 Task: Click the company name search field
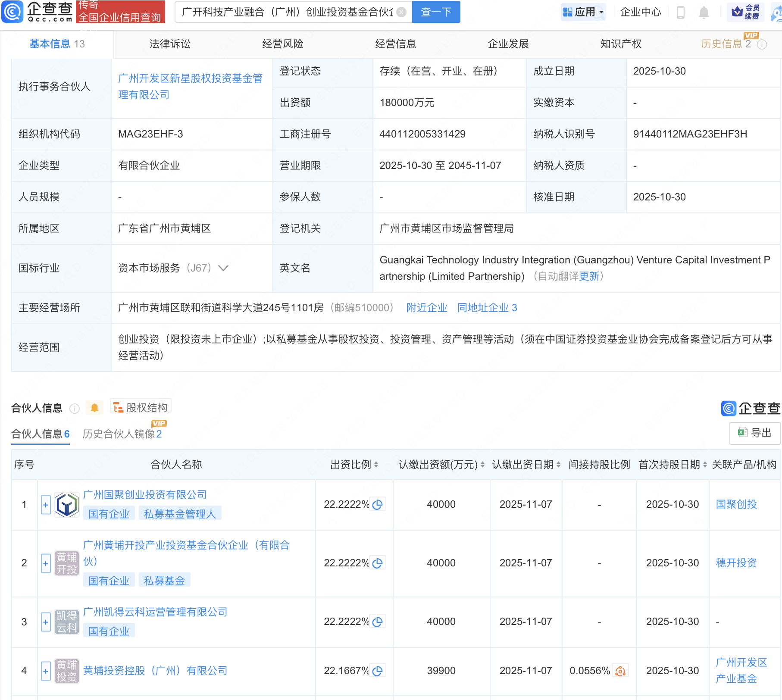coord(287,12)
